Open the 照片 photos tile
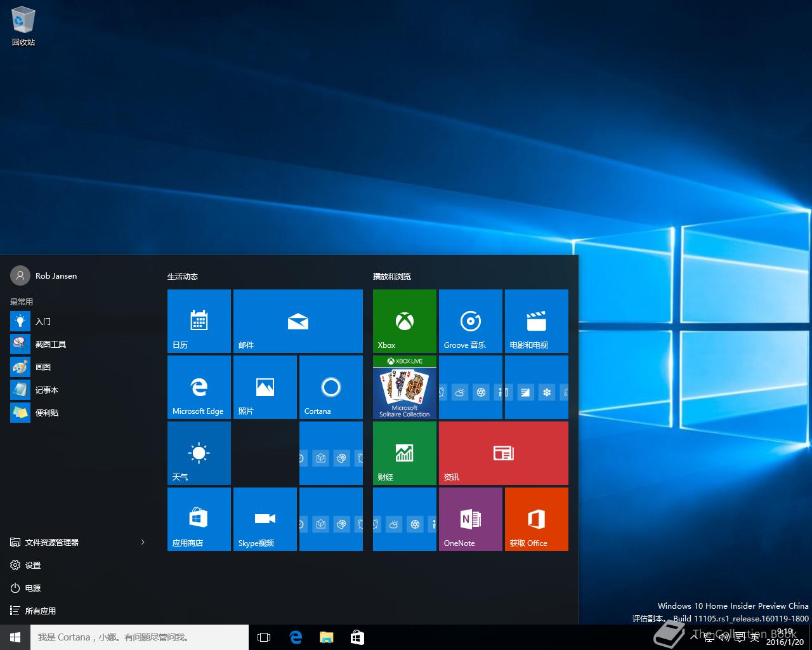 265,387
